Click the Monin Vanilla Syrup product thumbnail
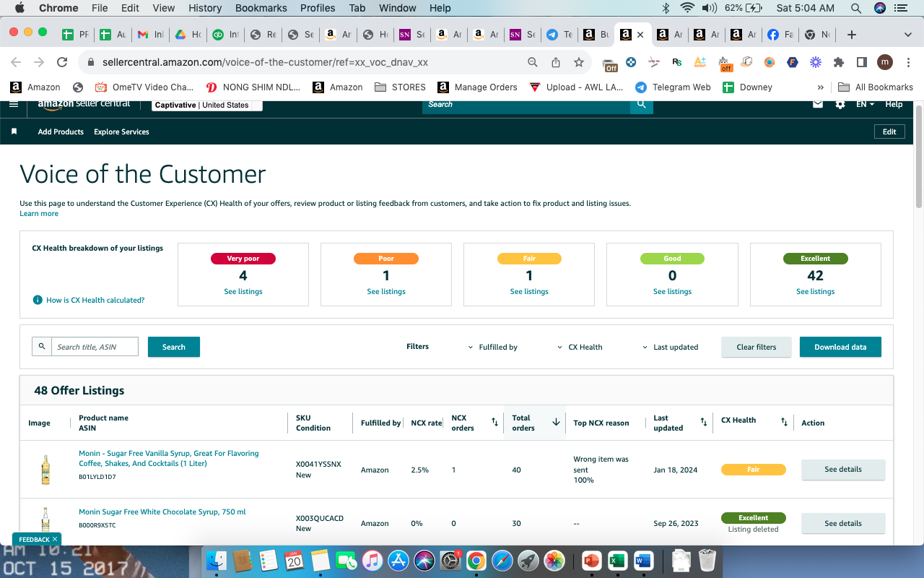 coord(45,470)
